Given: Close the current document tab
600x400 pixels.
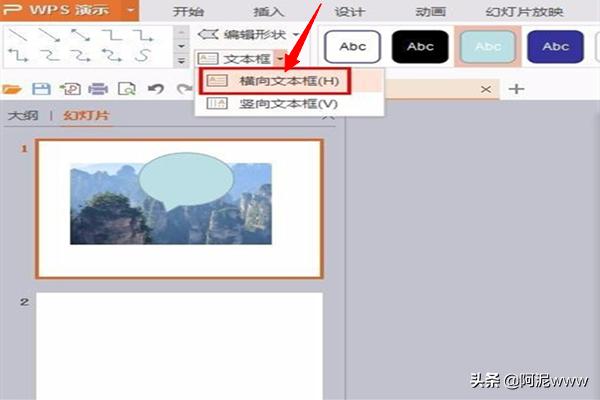Looking at the screenshot, I should click(486, 90).
